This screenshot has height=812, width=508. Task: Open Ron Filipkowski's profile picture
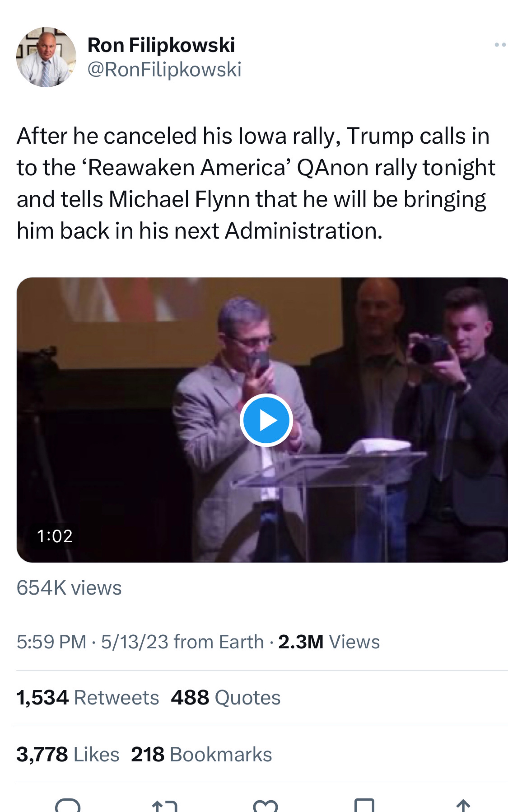[x=46, y=57]
